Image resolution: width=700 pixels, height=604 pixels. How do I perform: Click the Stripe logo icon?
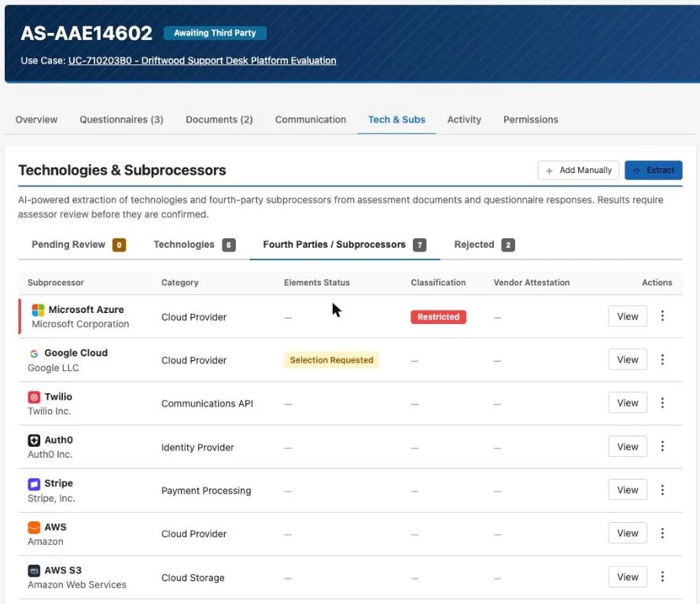click(x=34, y=484)
